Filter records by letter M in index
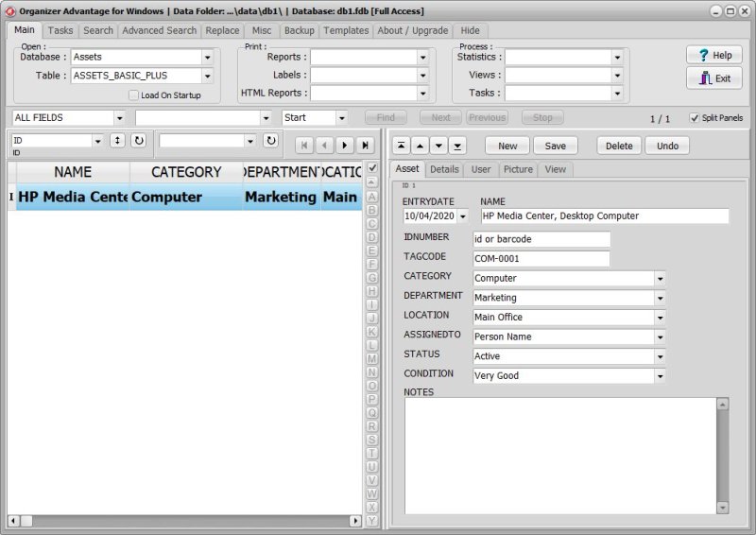756x535 pixels. tap(371, 359)
